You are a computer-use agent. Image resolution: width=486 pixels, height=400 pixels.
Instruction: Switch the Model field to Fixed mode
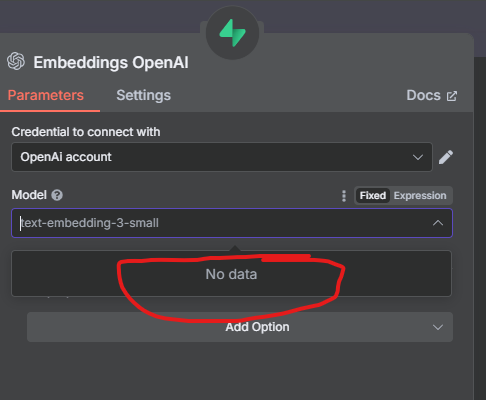(372, 195)
